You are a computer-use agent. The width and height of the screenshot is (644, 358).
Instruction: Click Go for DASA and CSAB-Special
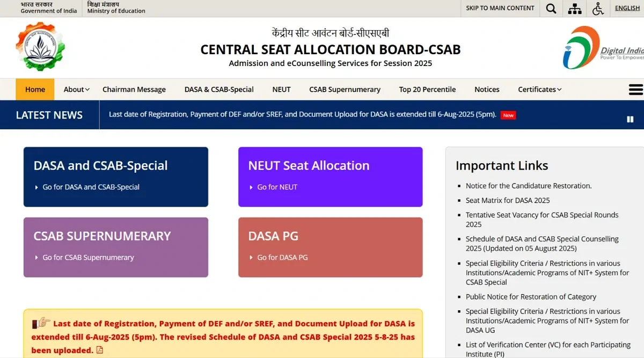point(91,187)
